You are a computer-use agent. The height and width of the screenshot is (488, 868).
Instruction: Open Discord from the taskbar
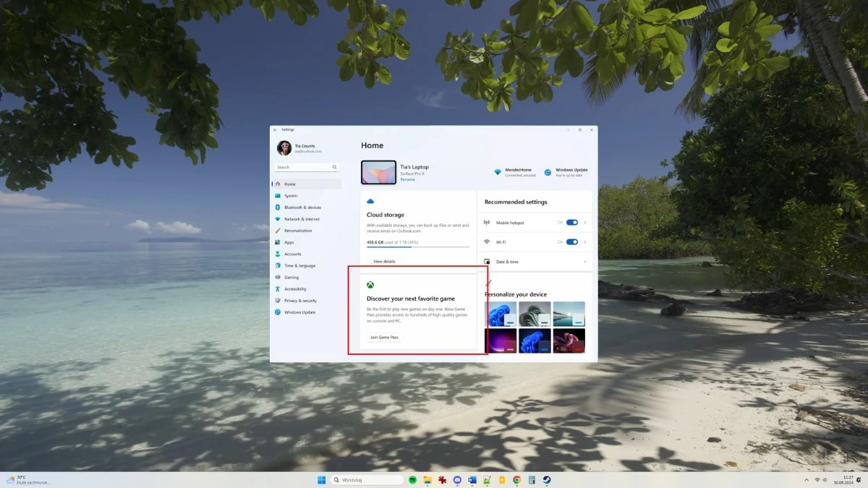(456, 479)
